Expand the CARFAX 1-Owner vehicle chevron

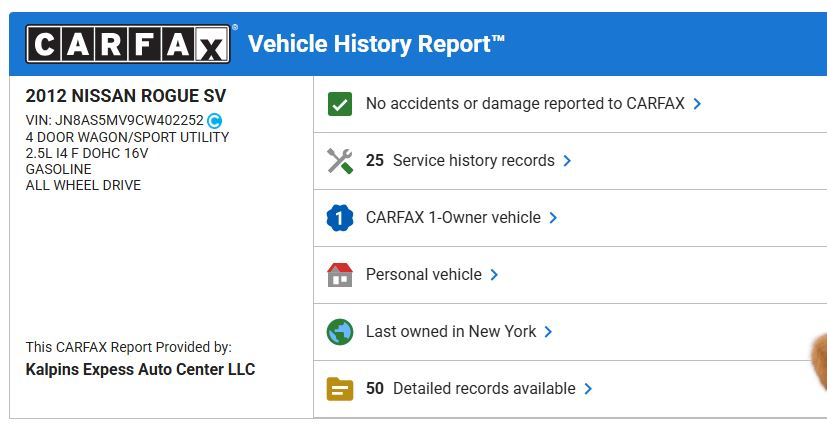pyautogui.click(x=553, y=218)
